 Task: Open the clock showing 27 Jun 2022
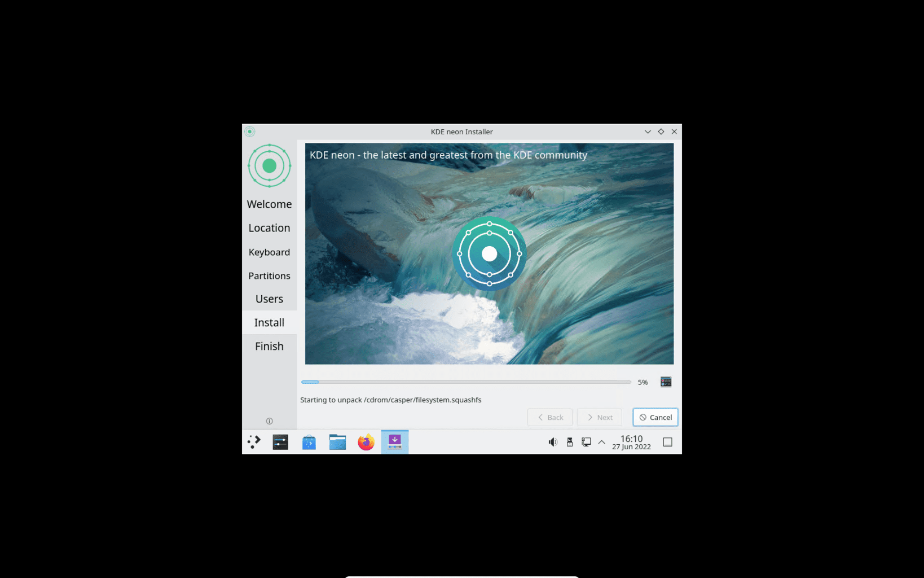click(631, 442)
